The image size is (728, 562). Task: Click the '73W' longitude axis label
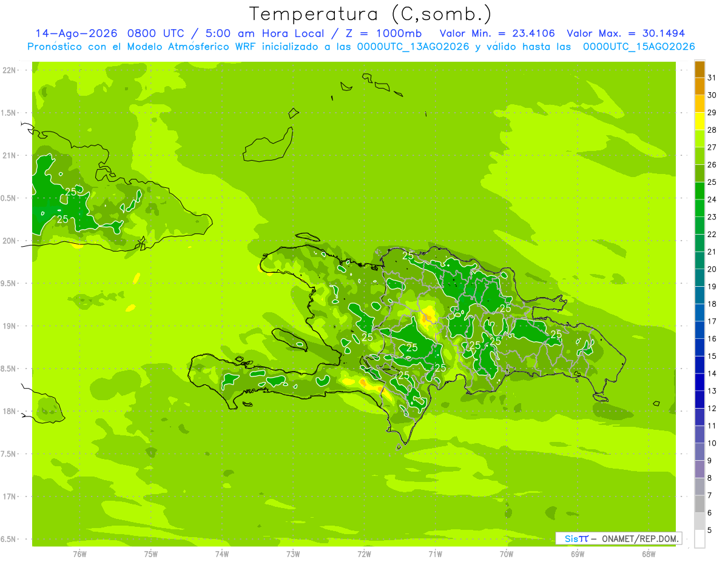click(x=293, y=554)
